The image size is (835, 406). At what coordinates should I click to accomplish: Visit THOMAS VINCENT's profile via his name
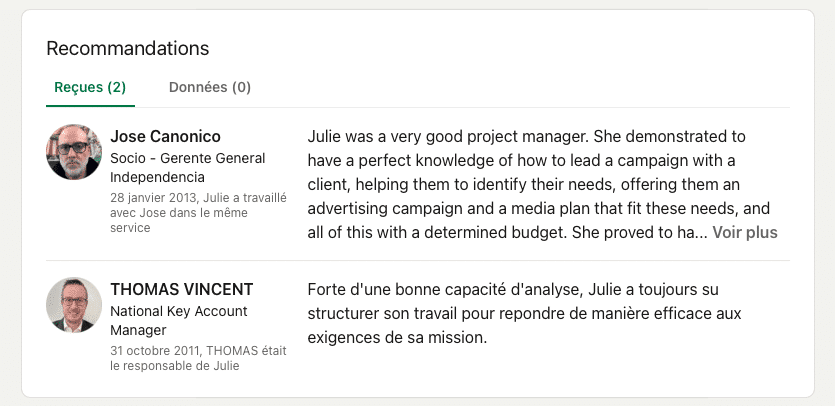click(x=181, y=289)
